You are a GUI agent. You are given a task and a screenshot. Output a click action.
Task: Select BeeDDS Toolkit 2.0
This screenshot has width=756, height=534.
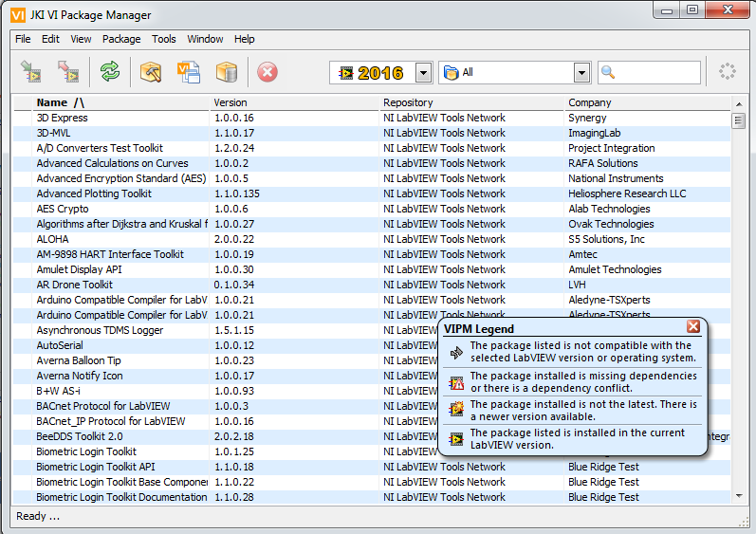coord(80,436)
